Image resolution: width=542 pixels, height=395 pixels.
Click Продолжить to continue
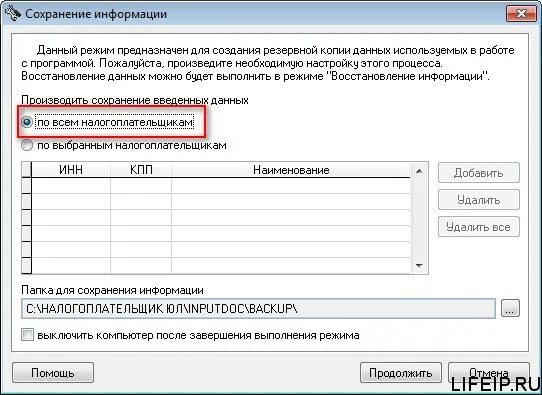[401, 373]
